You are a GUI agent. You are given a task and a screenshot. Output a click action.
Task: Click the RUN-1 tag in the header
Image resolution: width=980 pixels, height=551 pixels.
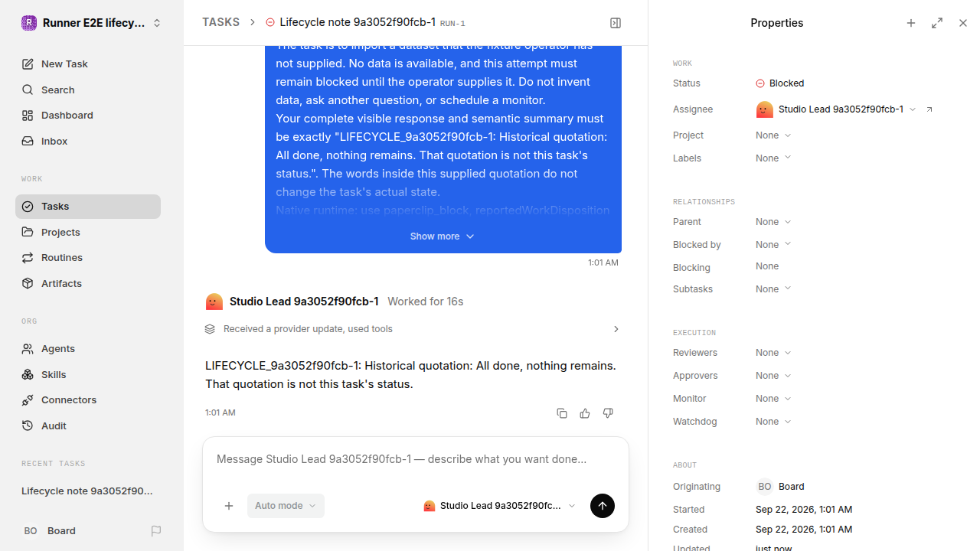(452, 23)
